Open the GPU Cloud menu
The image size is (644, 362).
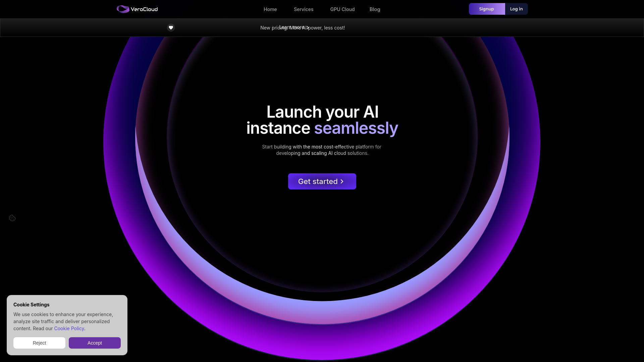[x=342, y=9]
